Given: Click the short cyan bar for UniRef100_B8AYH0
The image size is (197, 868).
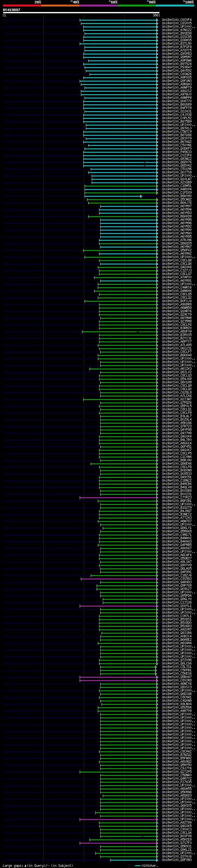Looking at the screenshot, I should (x=113, y=196).
